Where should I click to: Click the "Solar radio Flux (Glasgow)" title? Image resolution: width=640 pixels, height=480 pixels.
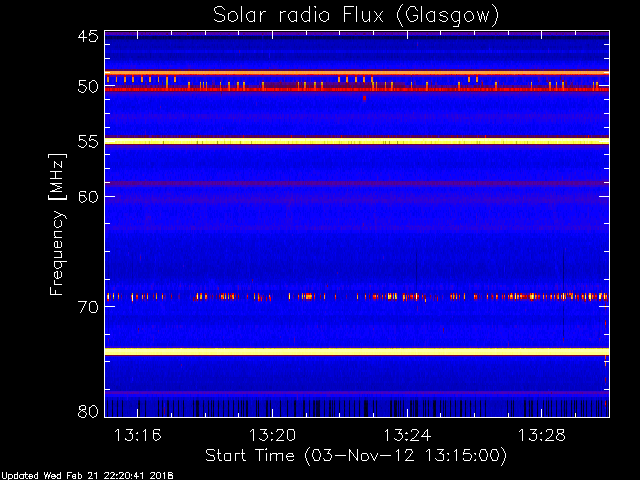[356, 16]
